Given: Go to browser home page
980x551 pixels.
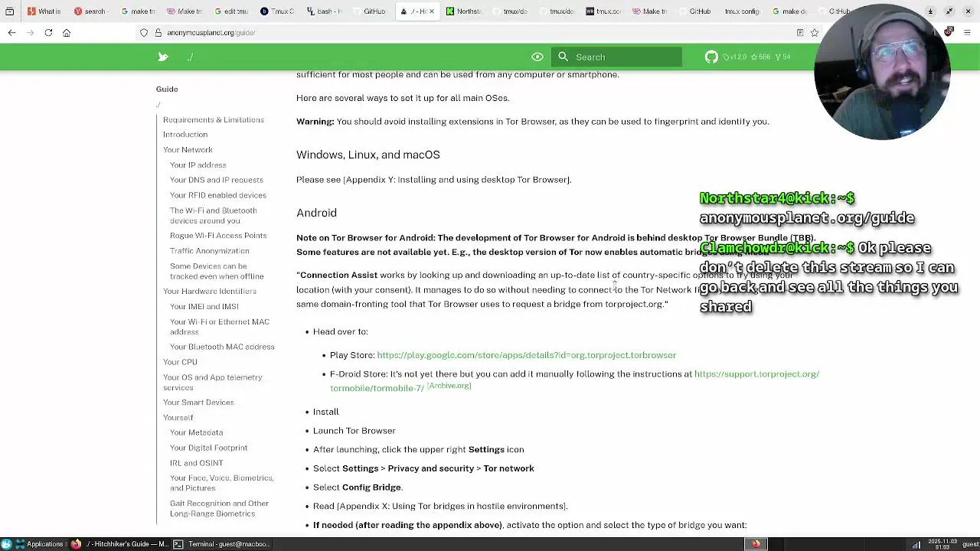Looking at the screenshot, I should coord(67,33).
